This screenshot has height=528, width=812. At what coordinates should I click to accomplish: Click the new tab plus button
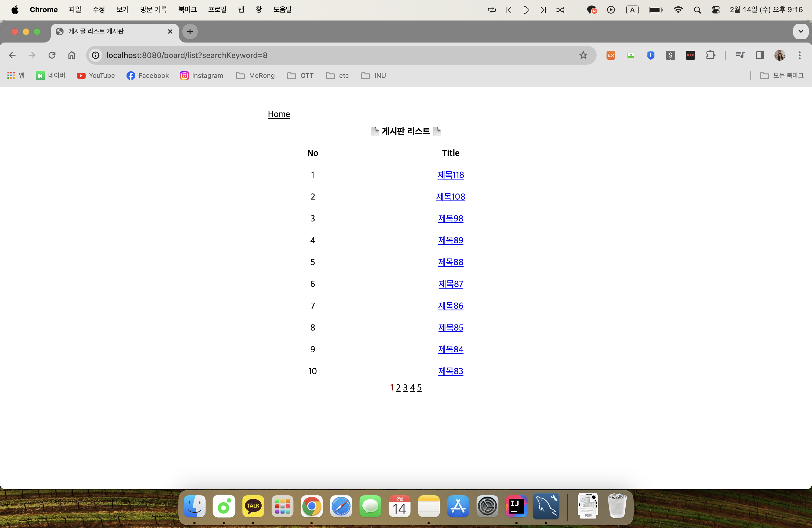click(190, 31)
